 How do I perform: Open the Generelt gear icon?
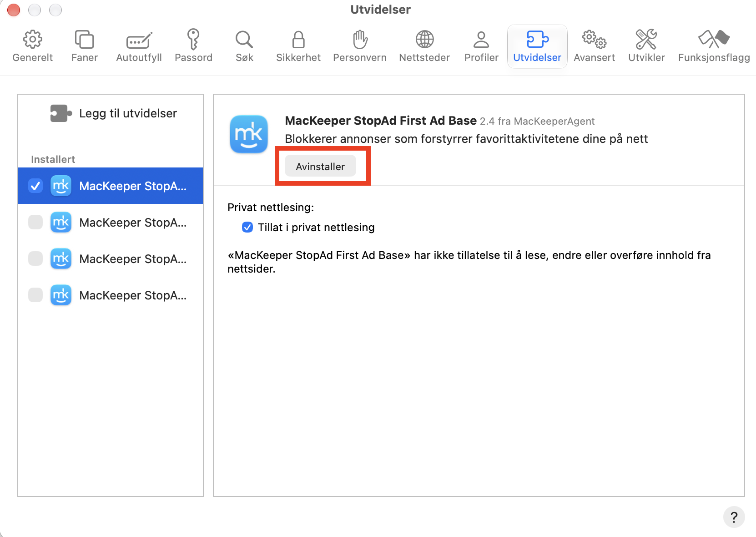point(33,40)
